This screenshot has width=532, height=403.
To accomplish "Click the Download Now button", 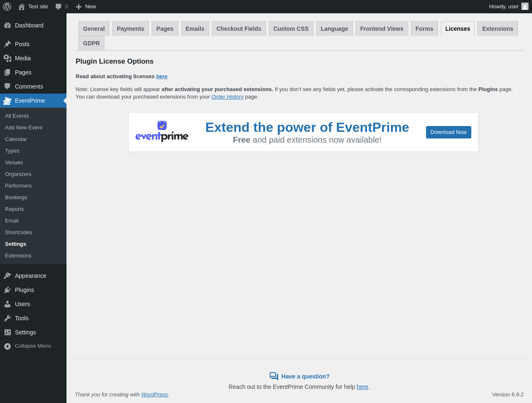I will tap(448, 132).
